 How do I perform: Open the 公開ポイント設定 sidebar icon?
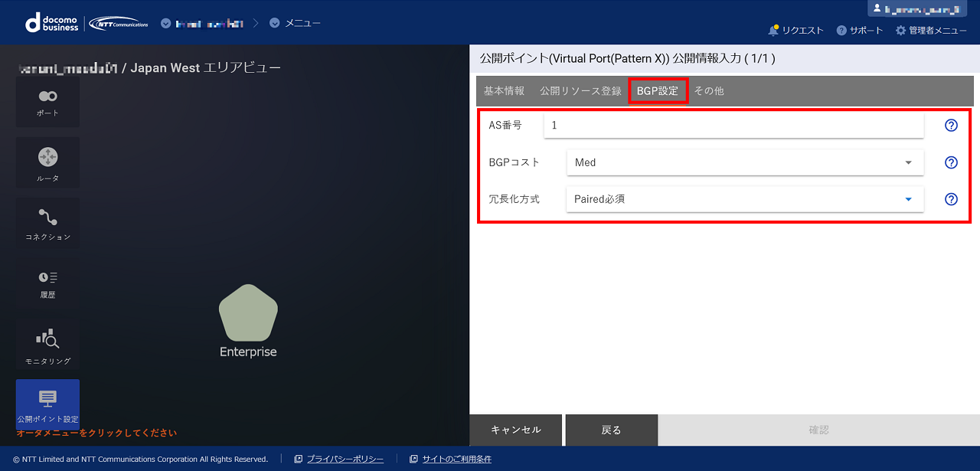click(x=47, y=405)
